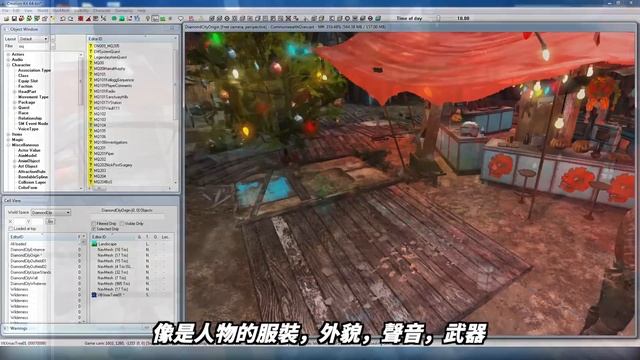Select the Association Type category
640x360 pixels.
pos(34,70)
